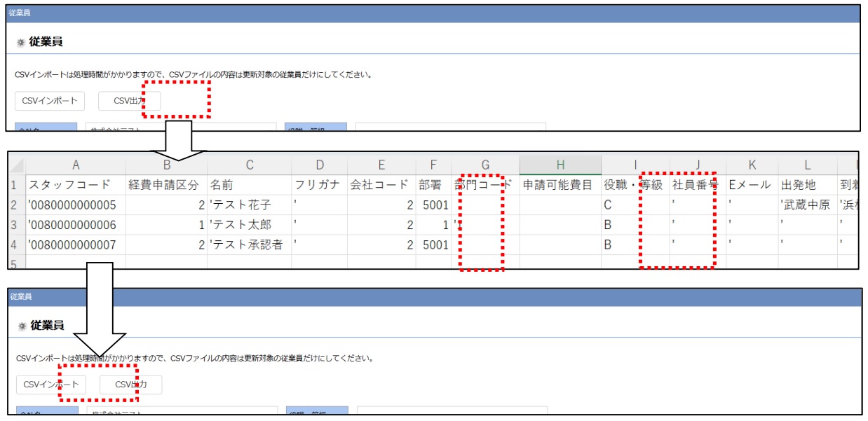The width and height of the screenshot is (868, 421).
Task: Select column B header in spreadsheet
Action: 166,165
